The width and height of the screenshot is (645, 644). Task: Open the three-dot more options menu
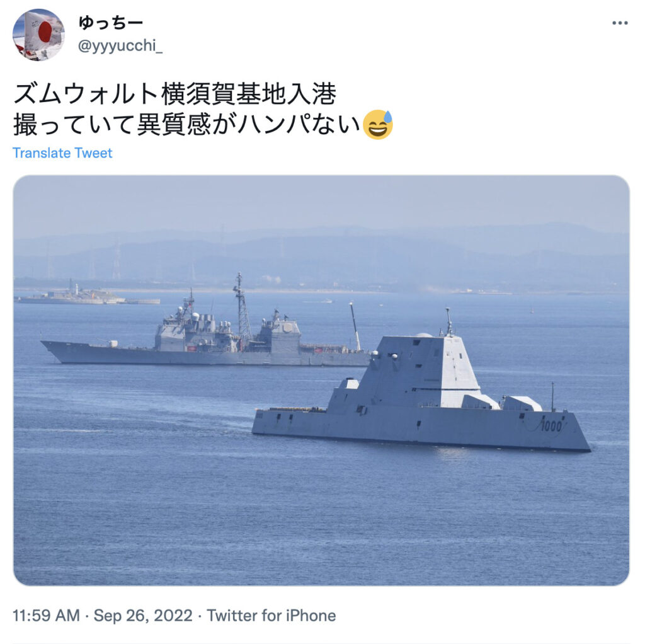[620, 23]
